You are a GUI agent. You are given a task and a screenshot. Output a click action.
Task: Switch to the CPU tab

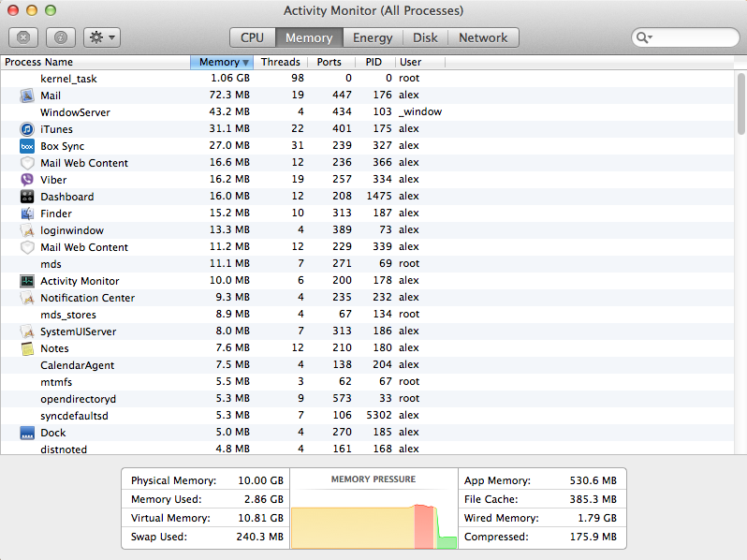coord(253,37)
